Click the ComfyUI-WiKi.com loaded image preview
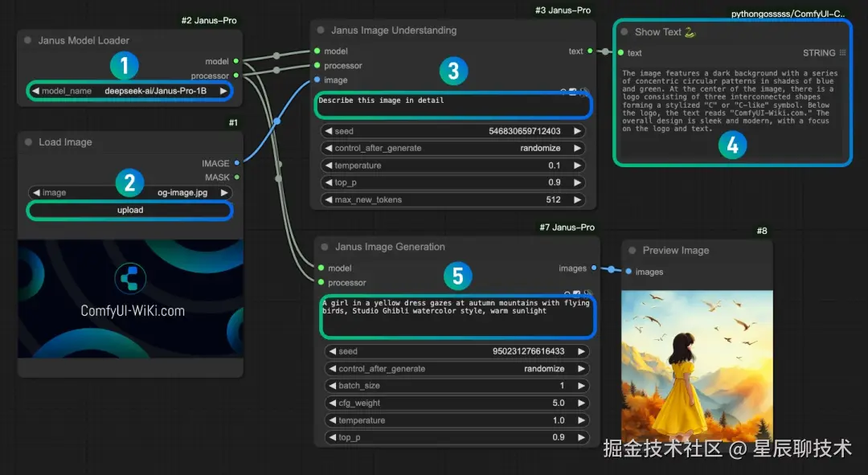This screenshot has width=868, height=475. (131, 298)
